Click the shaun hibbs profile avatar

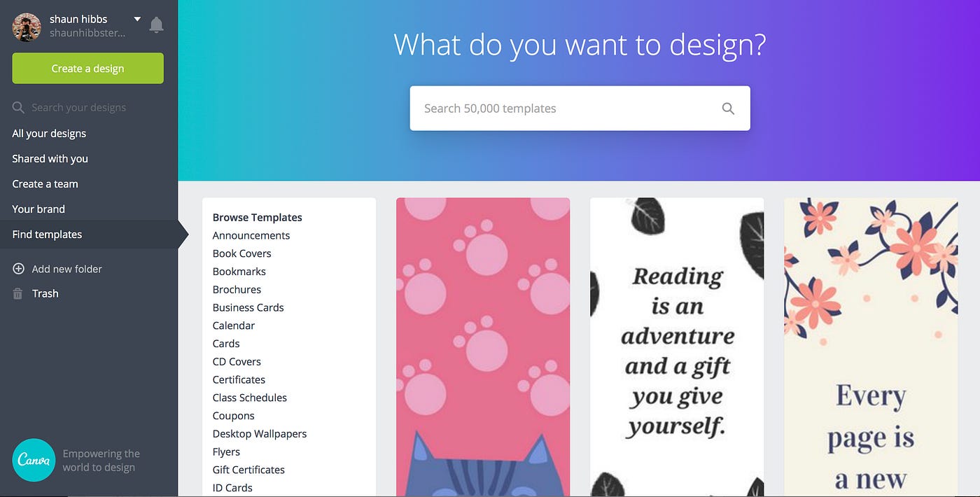(x=27, y=27)
